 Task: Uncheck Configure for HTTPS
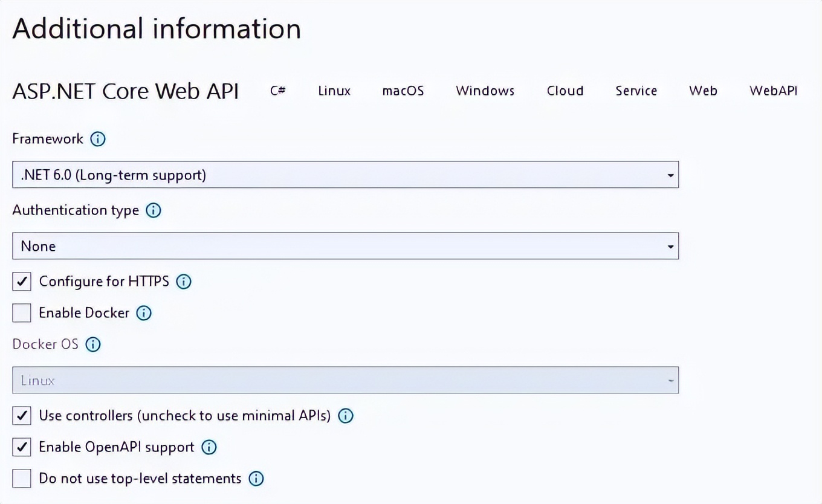tap(21, 282)
